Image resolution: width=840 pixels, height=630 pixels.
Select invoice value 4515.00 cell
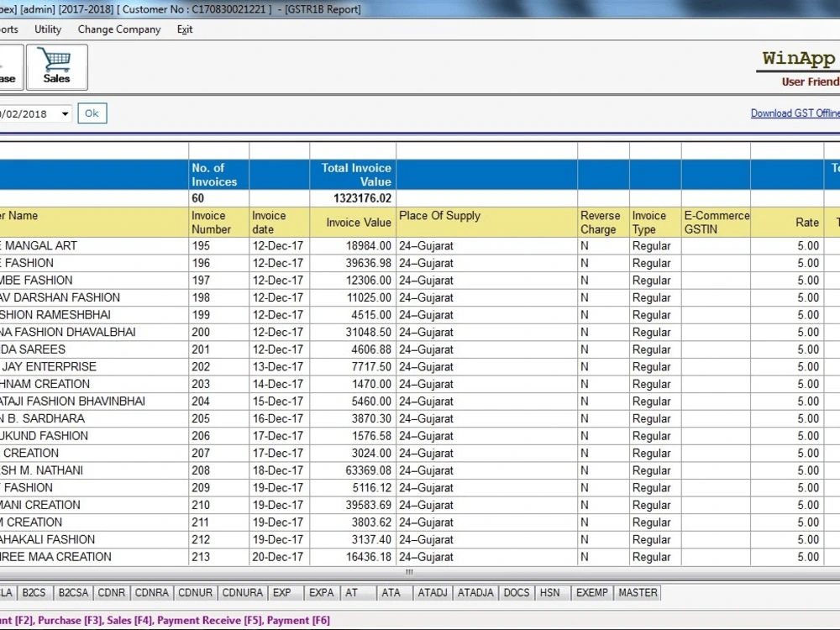pos(353,314)
